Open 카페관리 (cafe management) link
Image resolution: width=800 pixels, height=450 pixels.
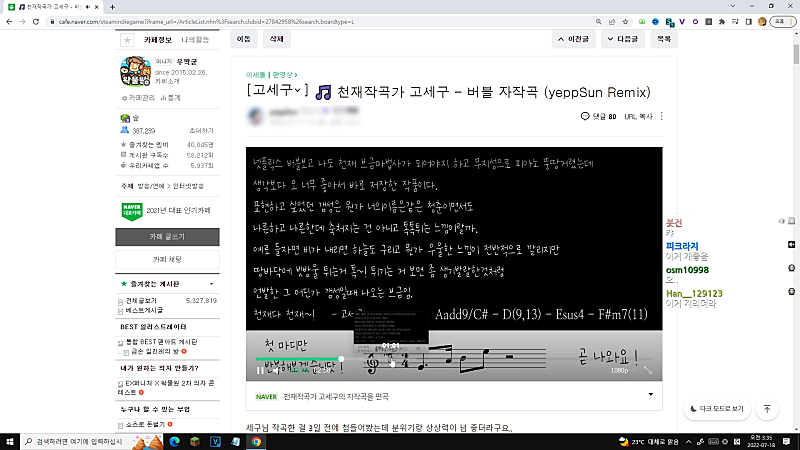138,97
